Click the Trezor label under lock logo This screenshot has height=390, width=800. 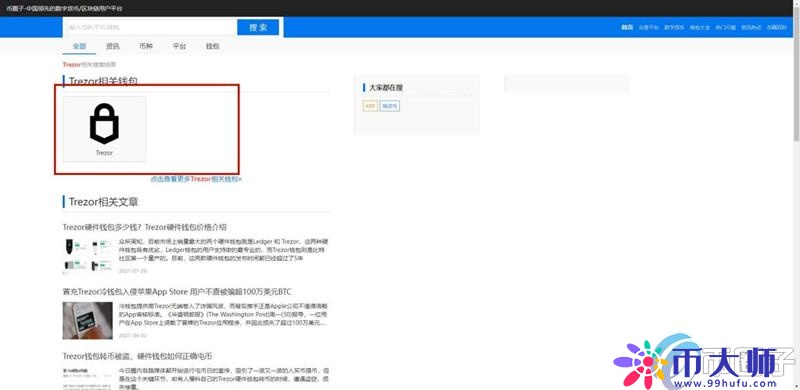(104, 153)
